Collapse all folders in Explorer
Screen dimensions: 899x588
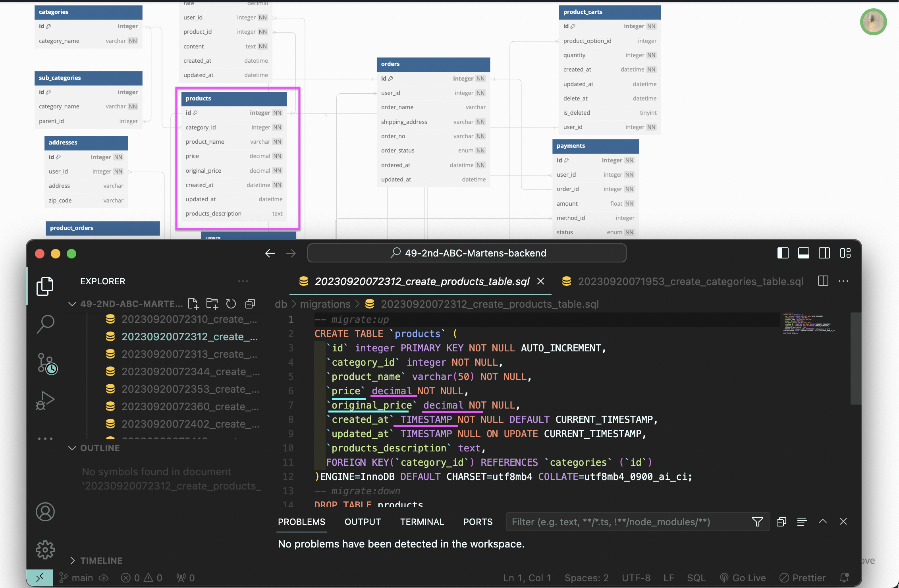point(250,304)
